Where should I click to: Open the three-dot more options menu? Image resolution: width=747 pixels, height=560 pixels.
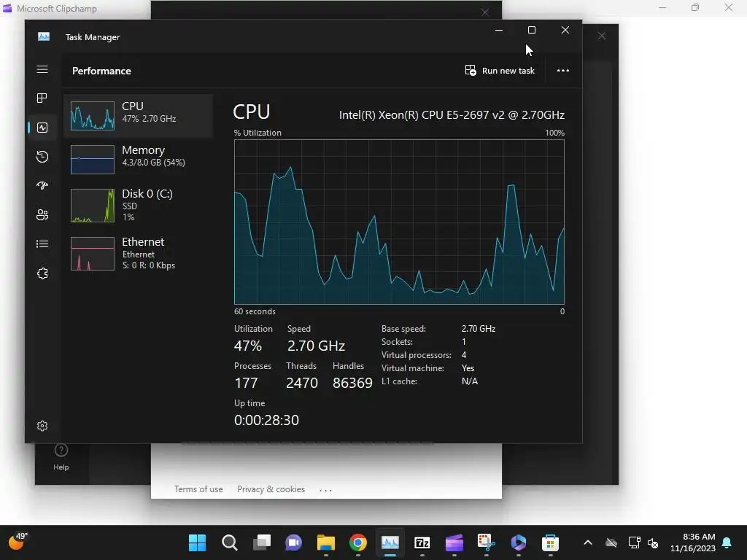pos(563,71)
